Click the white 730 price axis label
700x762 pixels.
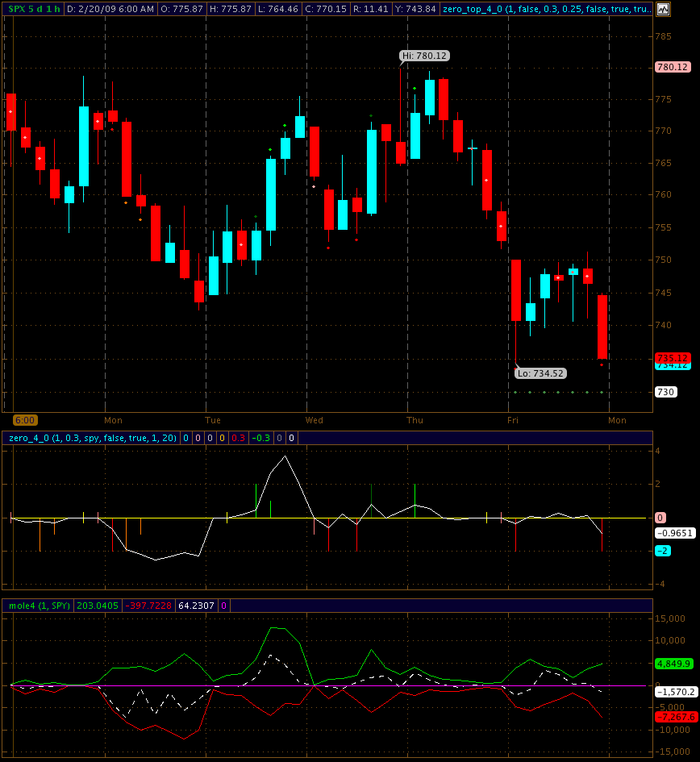pos(665,392)
